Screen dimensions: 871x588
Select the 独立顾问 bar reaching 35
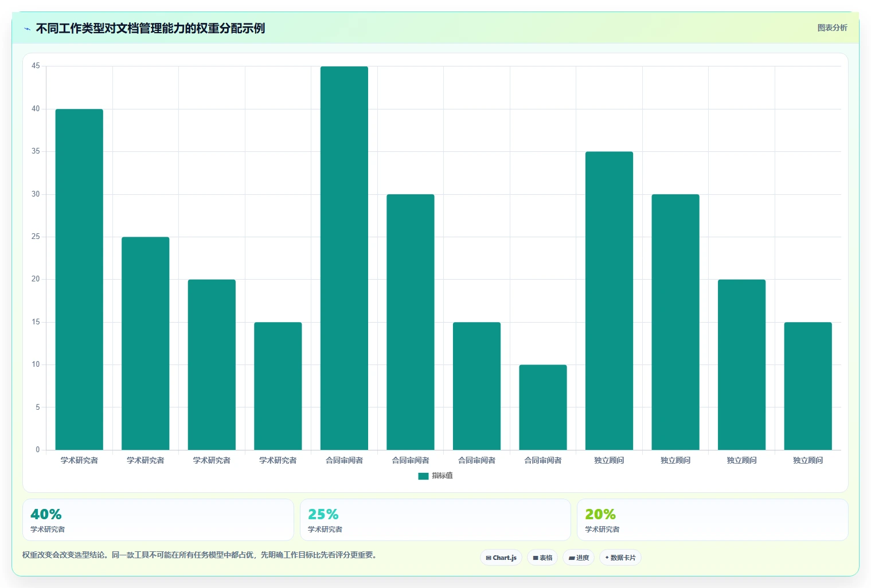[x=609, y=301]
